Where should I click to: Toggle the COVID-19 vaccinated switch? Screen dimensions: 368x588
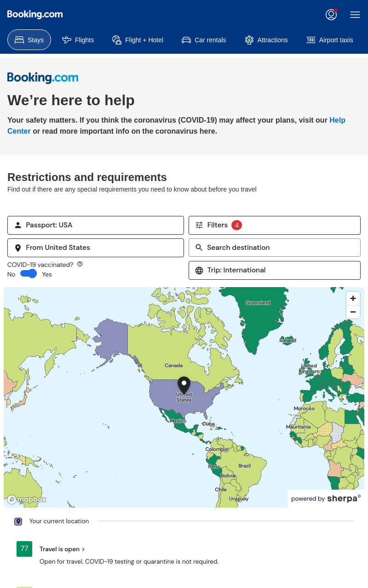click(29, 274)
